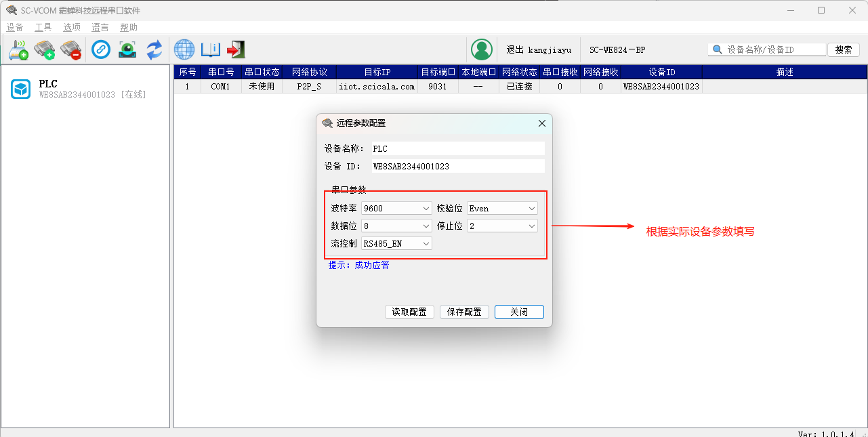Click the 目标IP column header
This screenshot has height=437, width=868.
377,72
